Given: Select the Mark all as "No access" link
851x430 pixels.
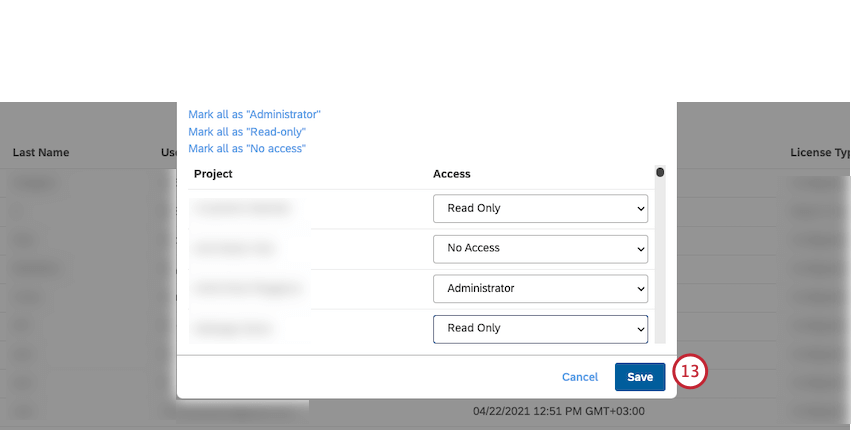Looking at the screenshot, I should coord(247,149).
